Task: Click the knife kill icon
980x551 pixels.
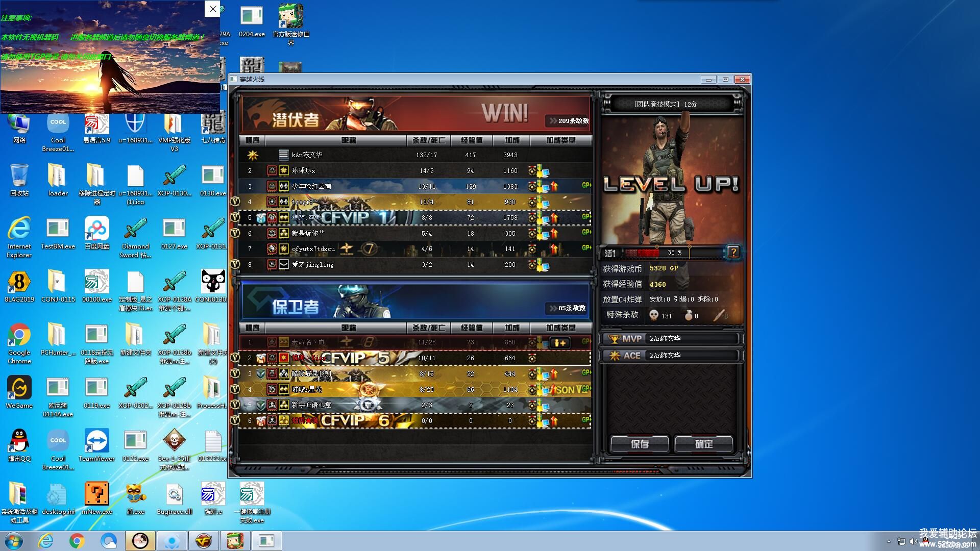Action: (719, 315)
